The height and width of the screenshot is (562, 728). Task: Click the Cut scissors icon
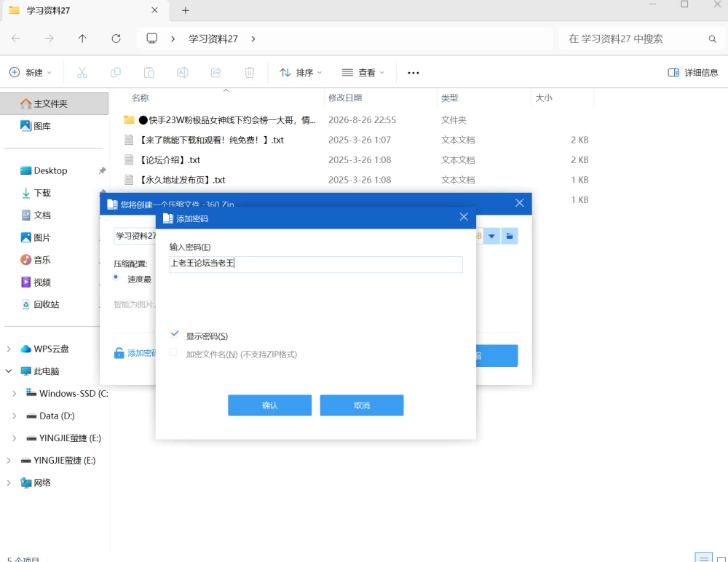click(x=82, y=73)
